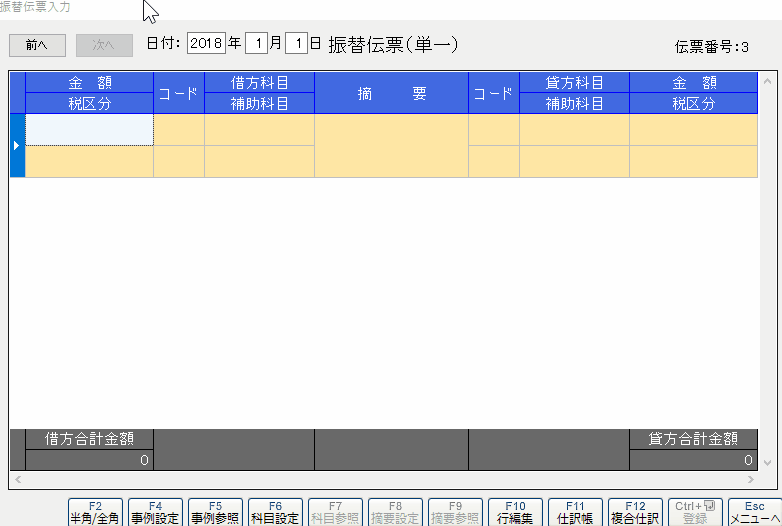Click the debit コード code cell

[178, 129]
